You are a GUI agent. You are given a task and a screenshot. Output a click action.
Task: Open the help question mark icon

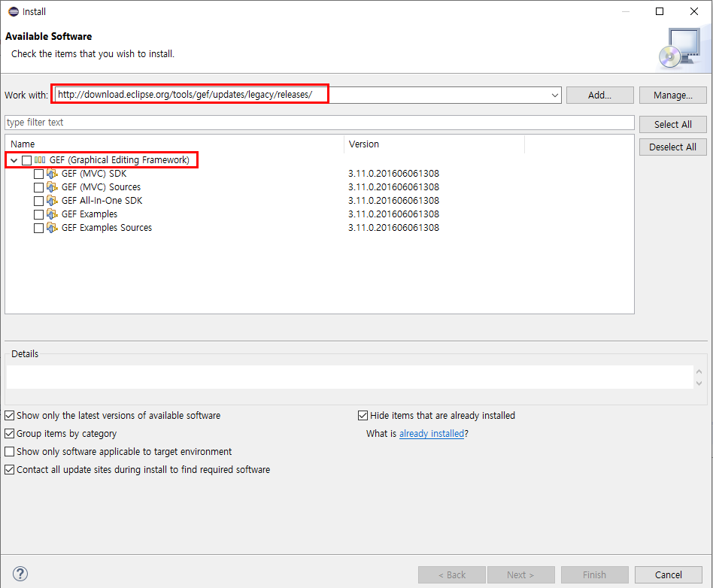point(20,574)
